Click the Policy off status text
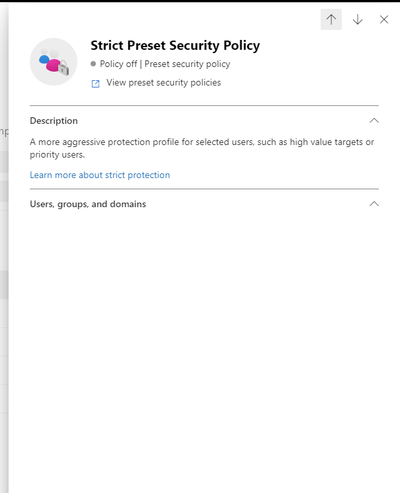400x493 pixels. tap(118, 64)
